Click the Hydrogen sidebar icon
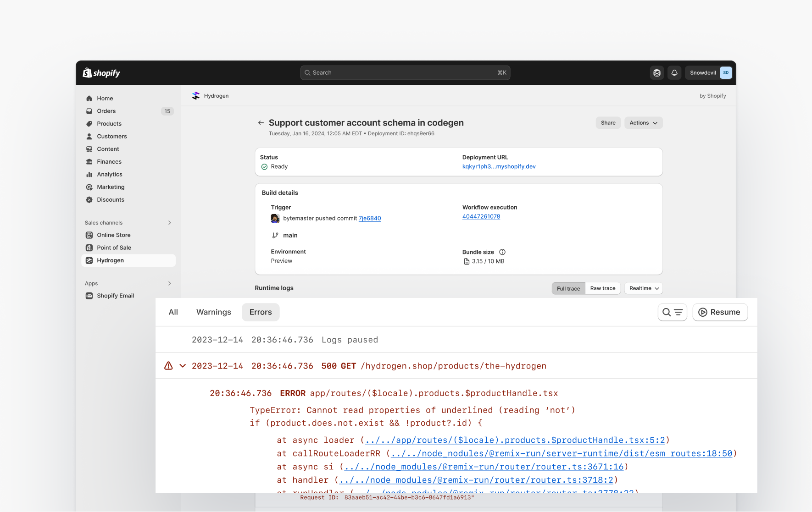 (x=89, y=260)
